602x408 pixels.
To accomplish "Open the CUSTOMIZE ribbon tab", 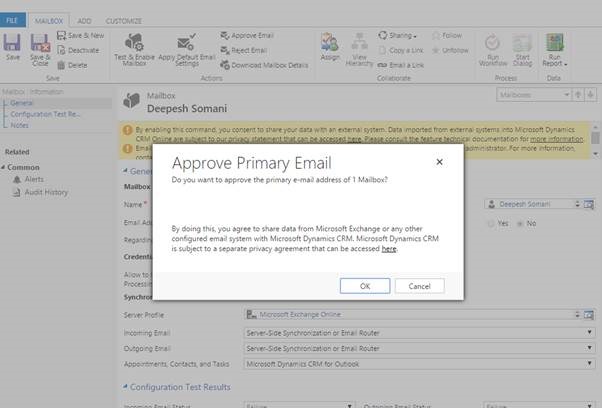I will coord(123,19).
